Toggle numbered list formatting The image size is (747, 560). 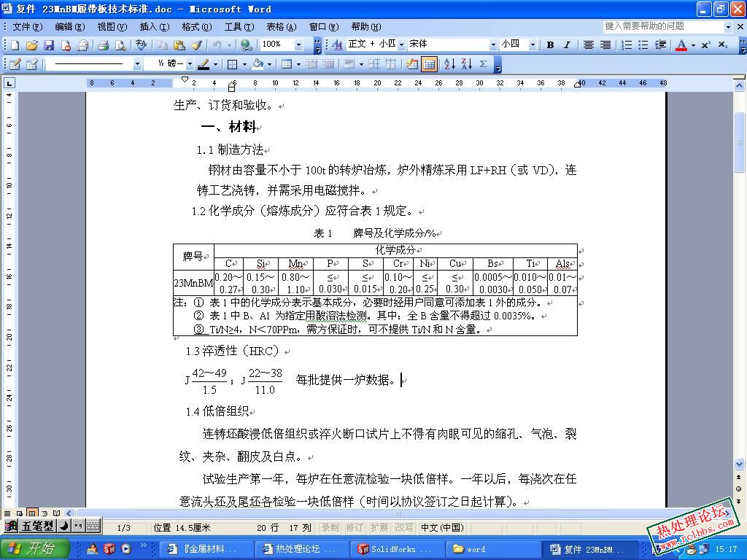point(627,45)
